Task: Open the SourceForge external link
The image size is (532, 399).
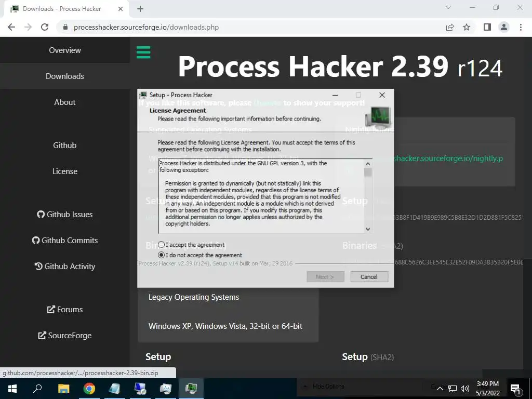Action: coord(65,336)
